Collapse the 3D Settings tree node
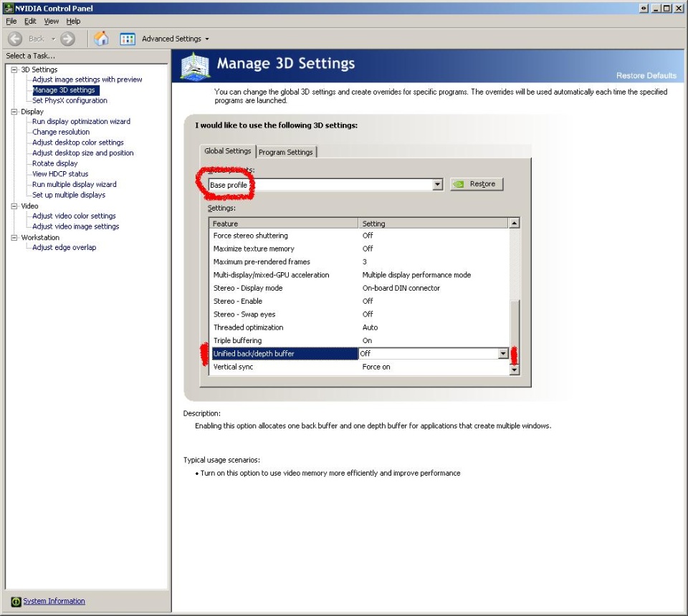The width and height of the screenshot is (688, 616). [14, 69]
